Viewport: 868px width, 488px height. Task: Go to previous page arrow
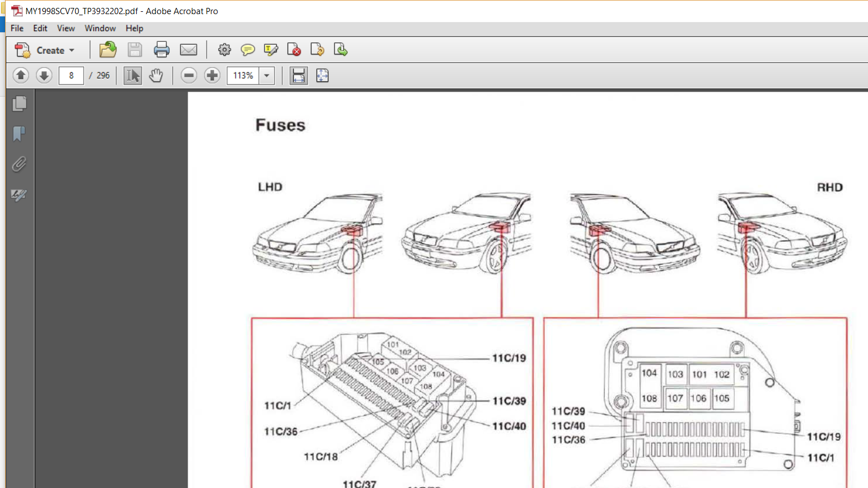tap(21, 75)
